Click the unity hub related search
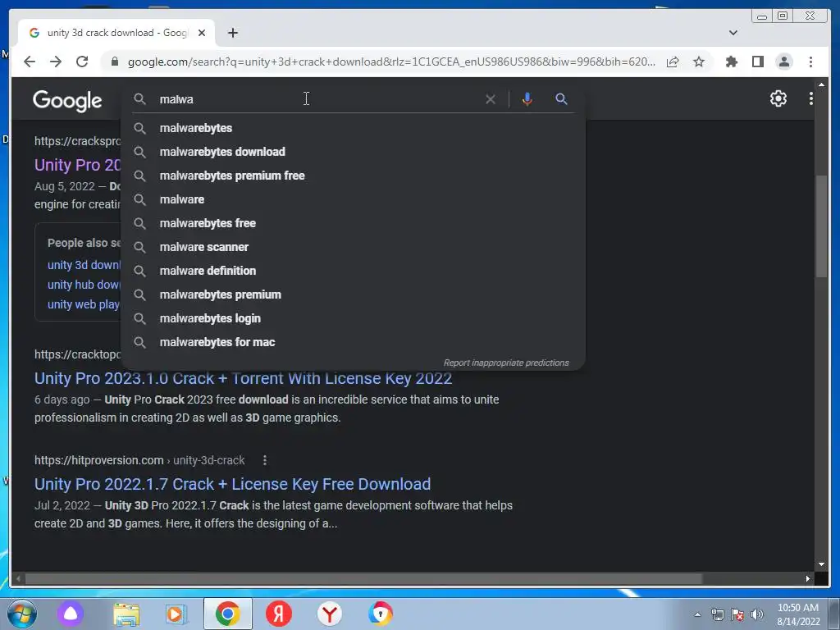Image resolution: width=840 pixels, height=630 pixels. pos(84,285)
